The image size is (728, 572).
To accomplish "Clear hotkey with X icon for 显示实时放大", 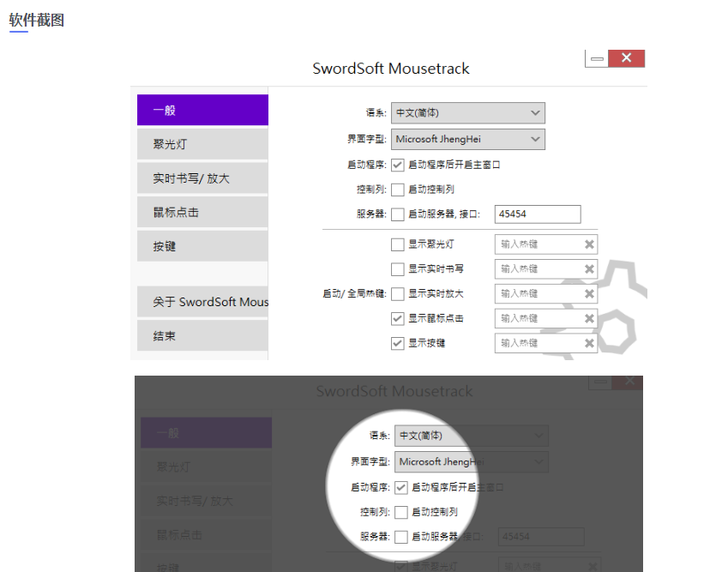I will pyautogui.click(x=589, y=294).
